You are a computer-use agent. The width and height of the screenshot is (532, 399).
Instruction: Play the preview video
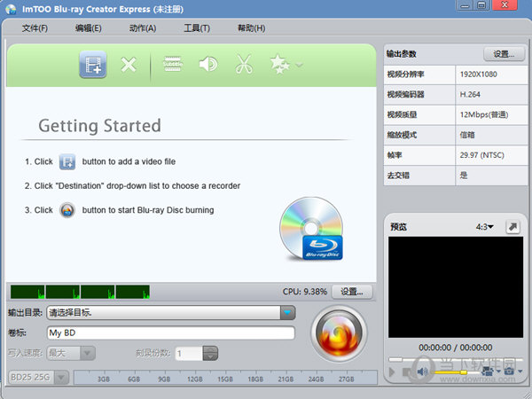point(392,372)
